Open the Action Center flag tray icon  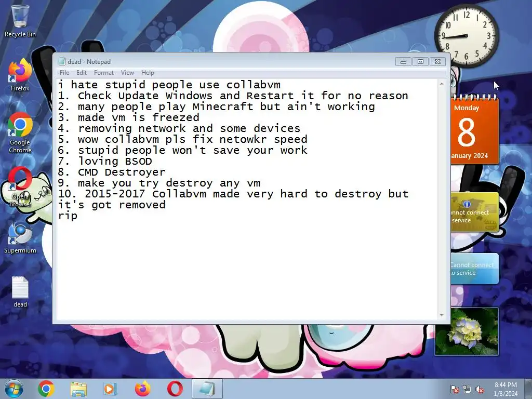pyautogui.click(x=455, y=390)
